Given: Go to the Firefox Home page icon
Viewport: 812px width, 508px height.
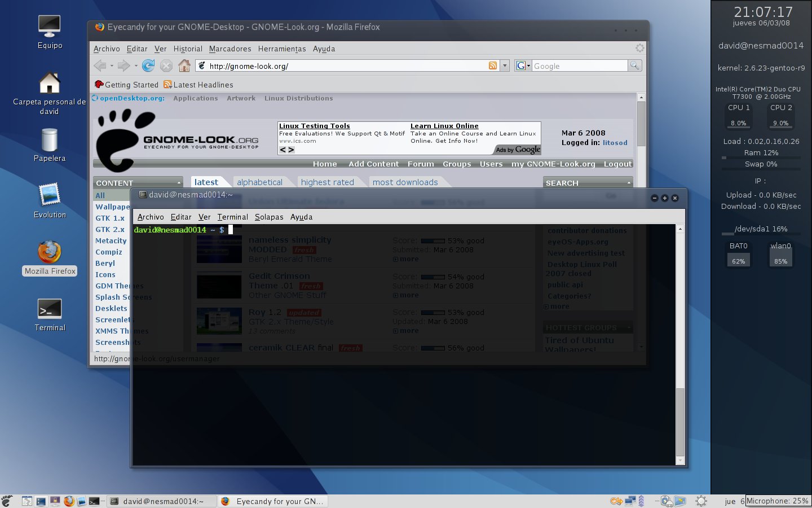Looking at the screenshot, I should [184, 65].
